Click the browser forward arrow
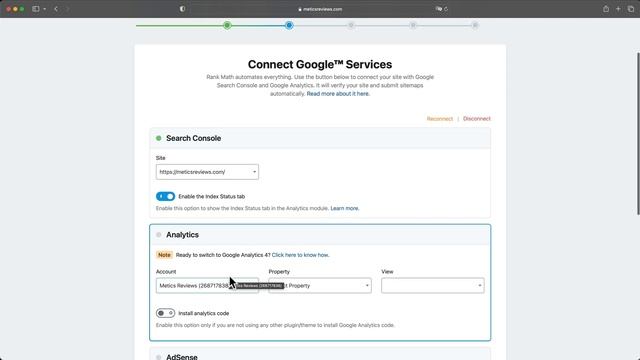This screenshot has height=360, width=640. pyautogui.click(x=67, y=9)
